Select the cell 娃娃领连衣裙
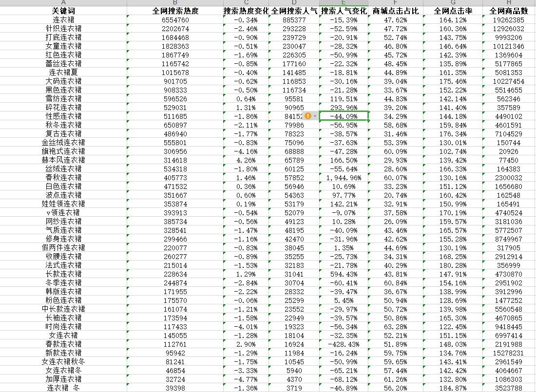The image size is (536, 392). pos(63,204)
